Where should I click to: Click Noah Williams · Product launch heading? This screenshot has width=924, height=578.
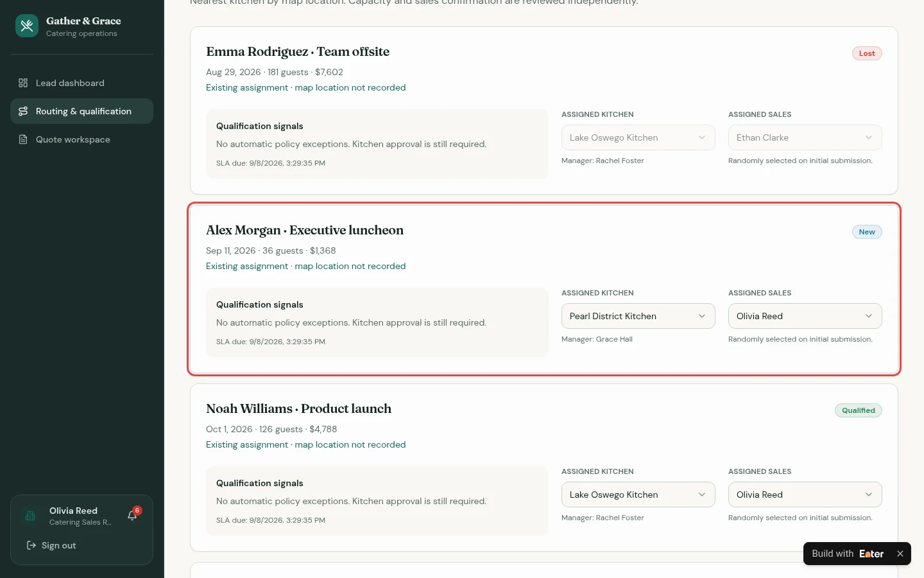(298, 408)
